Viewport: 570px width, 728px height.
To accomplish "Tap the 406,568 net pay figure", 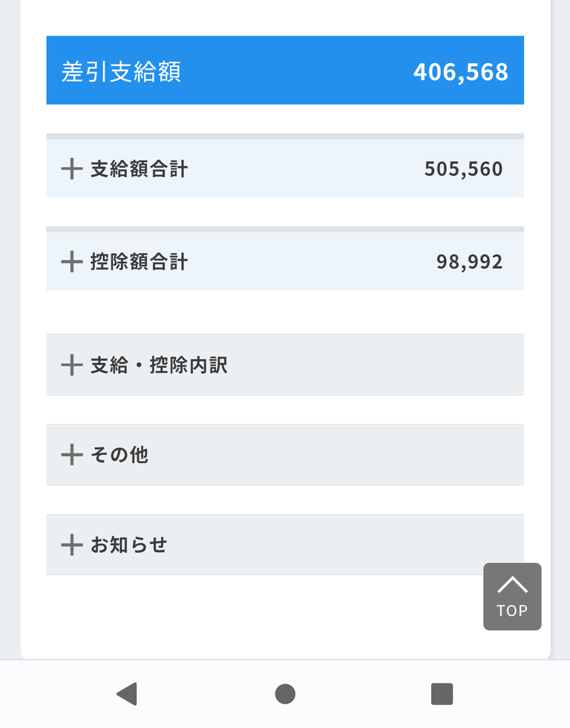I will click(x=460, y=72).
